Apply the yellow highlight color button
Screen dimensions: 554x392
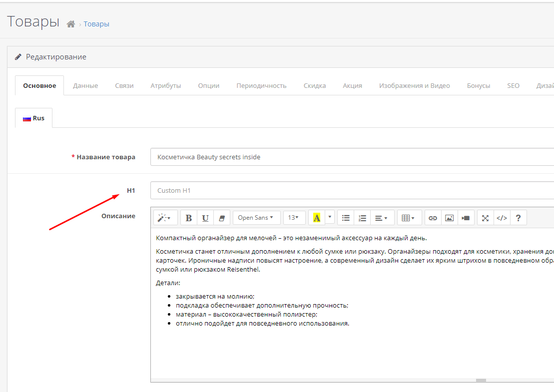point(317,218)
